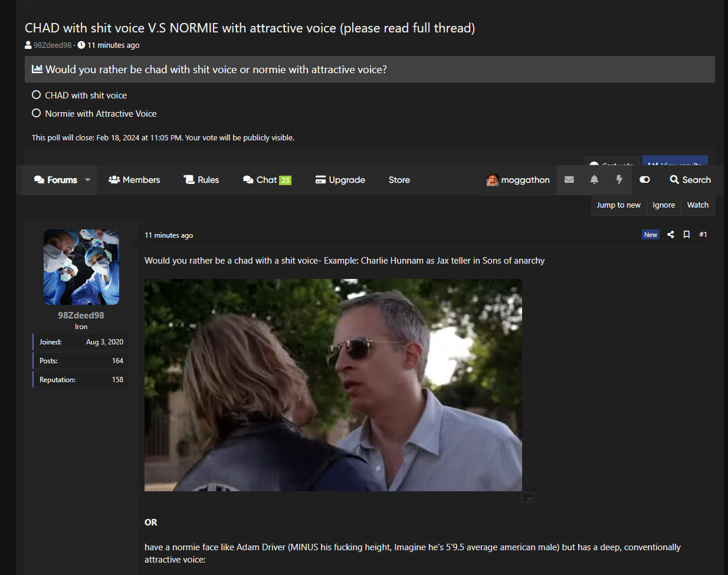Click the Sons of Anarchy GIF image
Image resolution: width=728 pixels, height=575 pixels.
point(333,385)
